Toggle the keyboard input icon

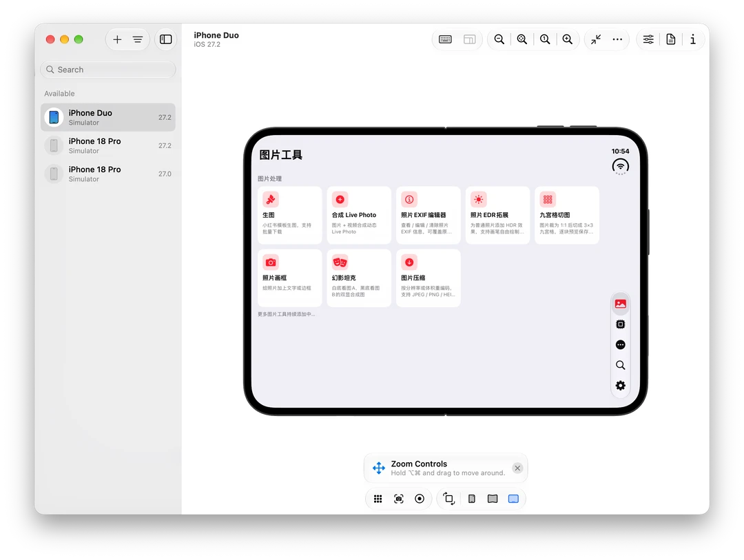(x=445, y=39)
